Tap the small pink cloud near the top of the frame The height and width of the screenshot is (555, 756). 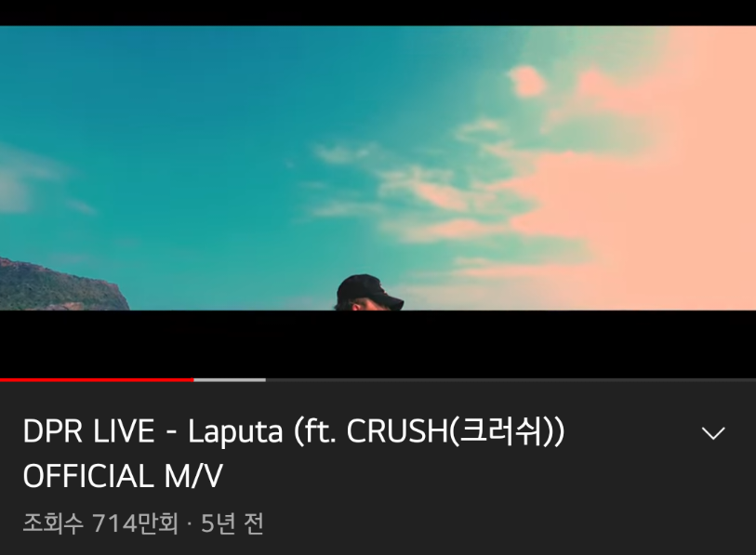pos(526,81)
